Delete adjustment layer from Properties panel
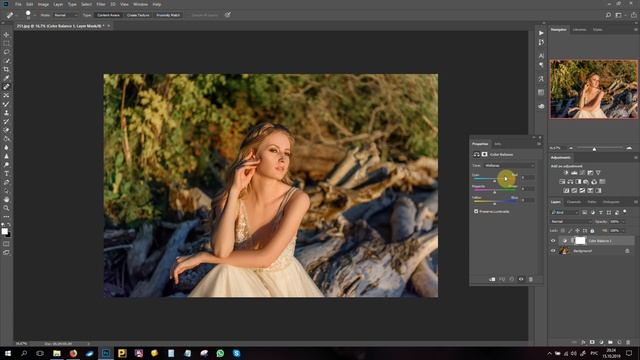This screenshot has height=360, width=640. click(x=531, y=279)
